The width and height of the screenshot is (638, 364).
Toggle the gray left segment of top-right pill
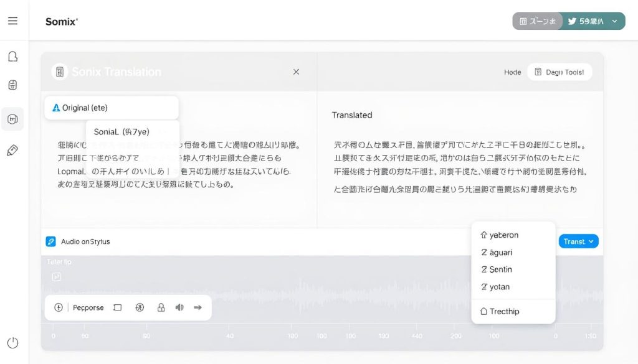537,21
